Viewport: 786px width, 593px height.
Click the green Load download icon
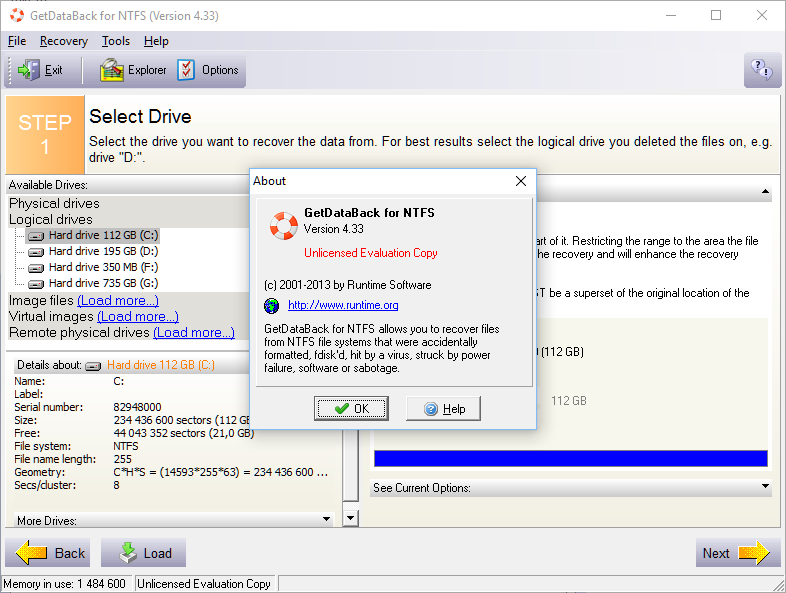tap(128, 553)
